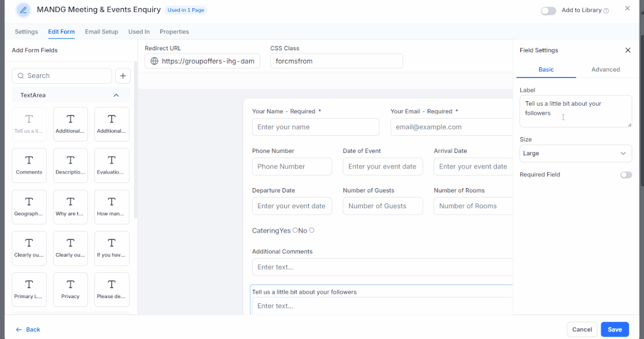Click the globe icon in Redirect URL
This screenshot has width=644, height=339.
pyautogui.click(x=155, y=61)
